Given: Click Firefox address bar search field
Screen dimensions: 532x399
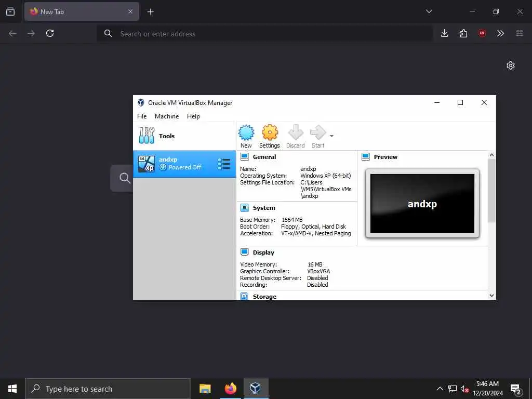Looking at the screenshot, I should click(264, 34).
